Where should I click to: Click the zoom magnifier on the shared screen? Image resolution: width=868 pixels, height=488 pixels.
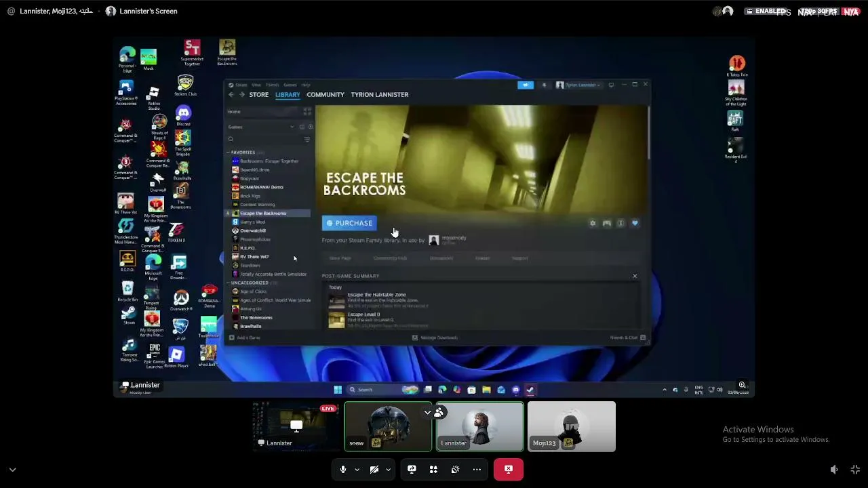[x=742, y=385]
